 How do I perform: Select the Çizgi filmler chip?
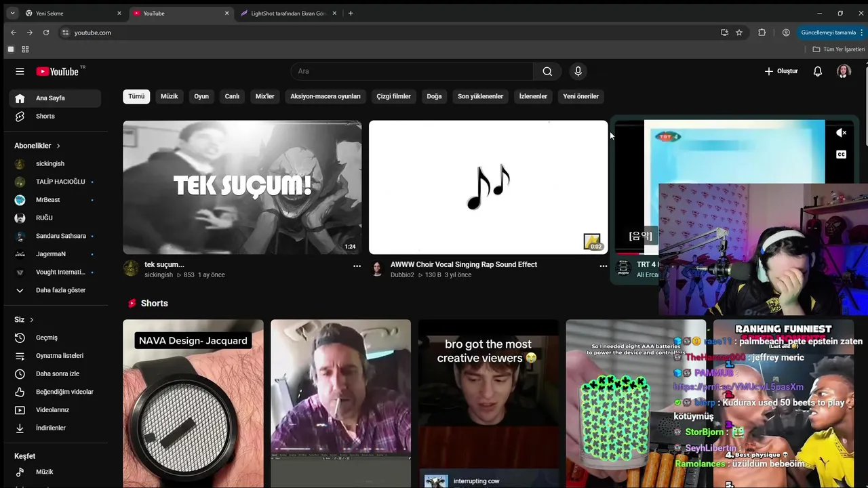point(394,96)
